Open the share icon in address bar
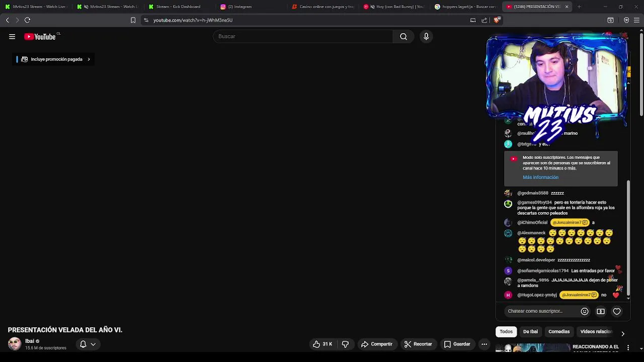Image resolution: width=644 pixels, height=362 pixels. tap(484, 20)
